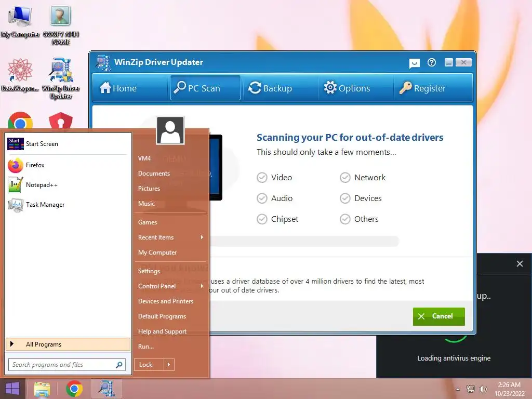Click the search magnifier icon in Start menu
532x399 pixels.
pos(119,365)
